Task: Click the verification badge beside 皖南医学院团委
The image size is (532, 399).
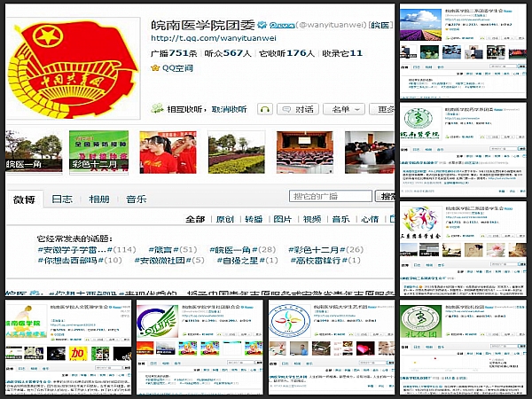Action: pyautogui.click(x=262, y=25)
